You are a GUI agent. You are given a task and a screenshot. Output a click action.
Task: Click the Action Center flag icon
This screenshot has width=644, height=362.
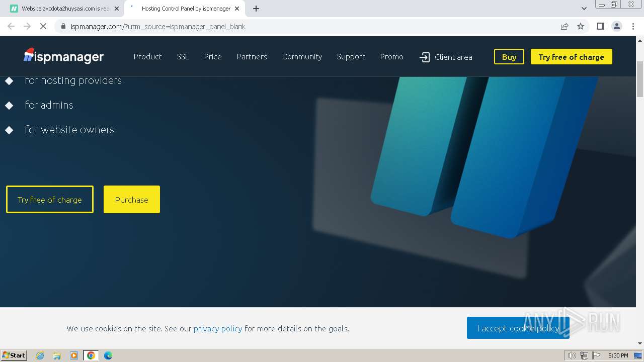[x=596, y=355]
